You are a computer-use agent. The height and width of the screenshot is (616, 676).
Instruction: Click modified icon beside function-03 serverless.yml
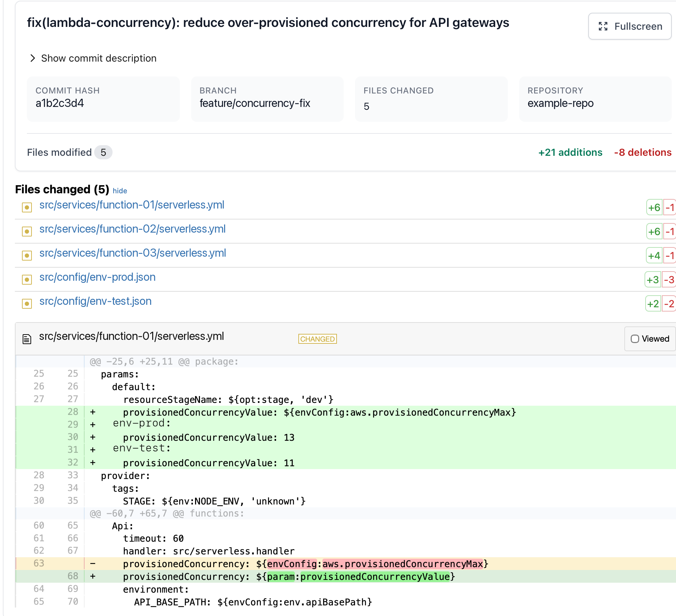click(27, 255)
